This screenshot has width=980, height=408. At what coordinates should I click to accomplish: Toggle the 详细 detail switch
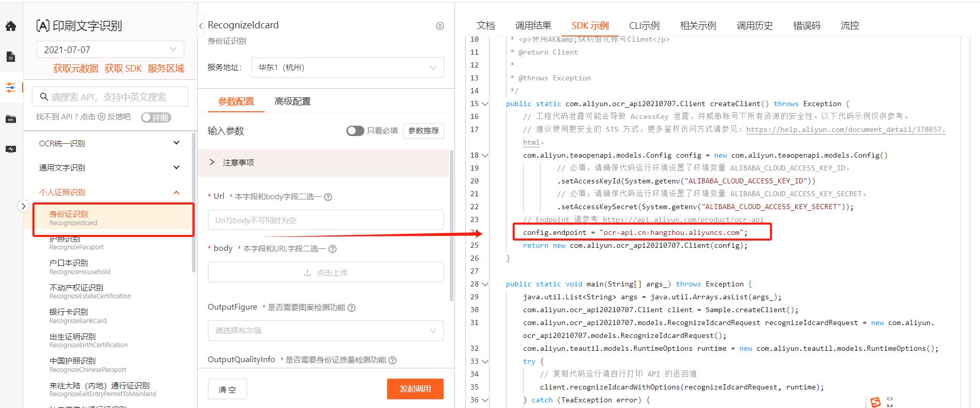[x=156, y=117]
